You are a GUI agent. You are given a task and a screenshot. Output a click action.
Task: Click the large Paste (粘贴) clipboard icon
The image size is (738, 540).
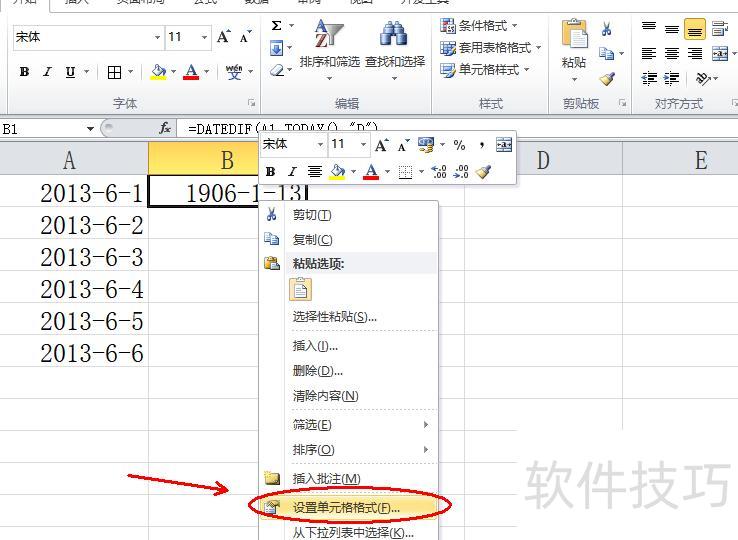(x=574, y=34)
